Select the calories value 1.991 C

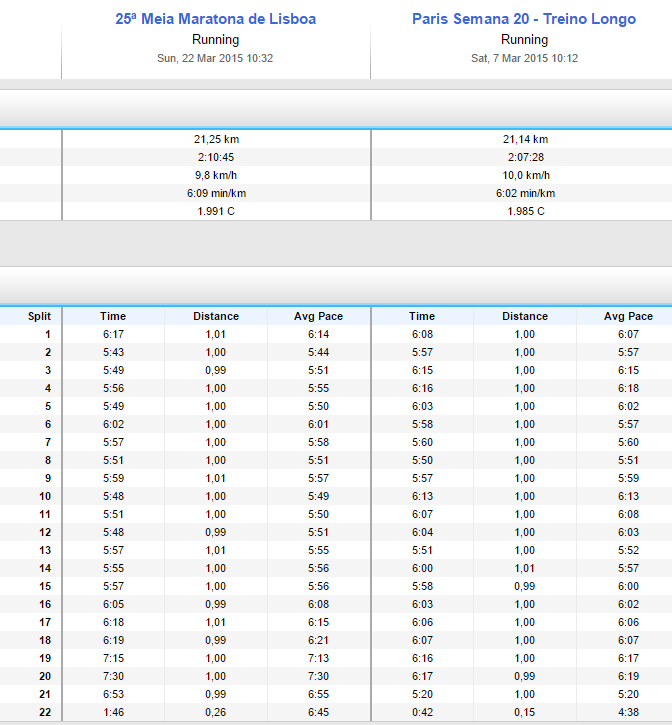pyautogui.click(x=216, y=211)
